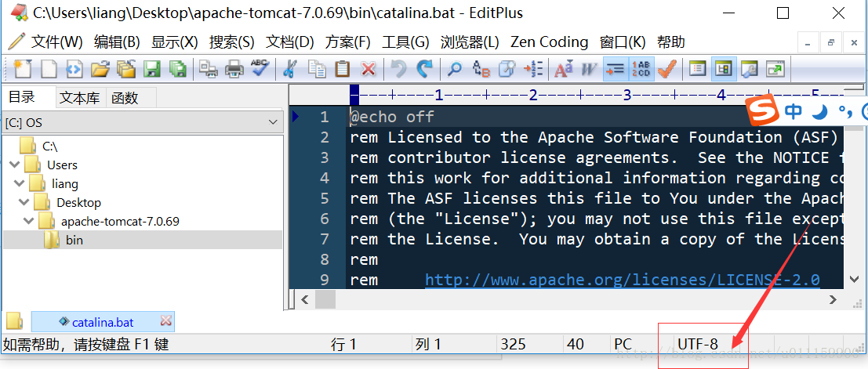Viewport: 868px width, 369px height.
Task: Run spell check with ABC icon
Action: (x=260, y=69)
